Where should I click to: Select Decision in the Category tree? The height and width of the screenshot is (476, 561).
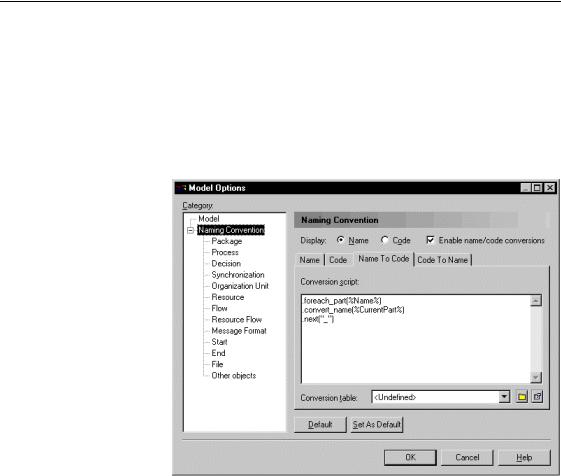tap(226, 263)
